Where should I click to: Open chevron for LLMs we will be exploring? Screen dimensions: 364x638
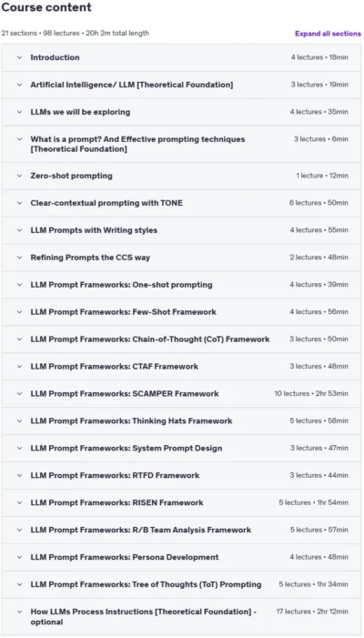coord(19,112)
